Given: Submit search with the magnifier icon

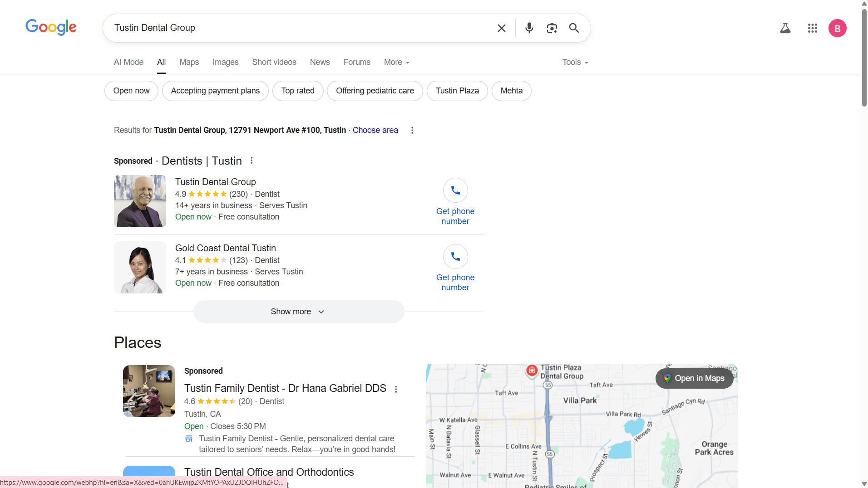Looking at the screenshot, I should [x=574, y=28].
